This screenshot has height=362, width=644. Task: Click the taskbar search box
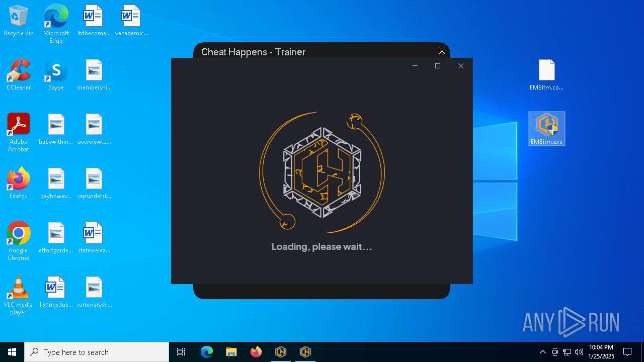pyautogui.click(x=97, y=352)
